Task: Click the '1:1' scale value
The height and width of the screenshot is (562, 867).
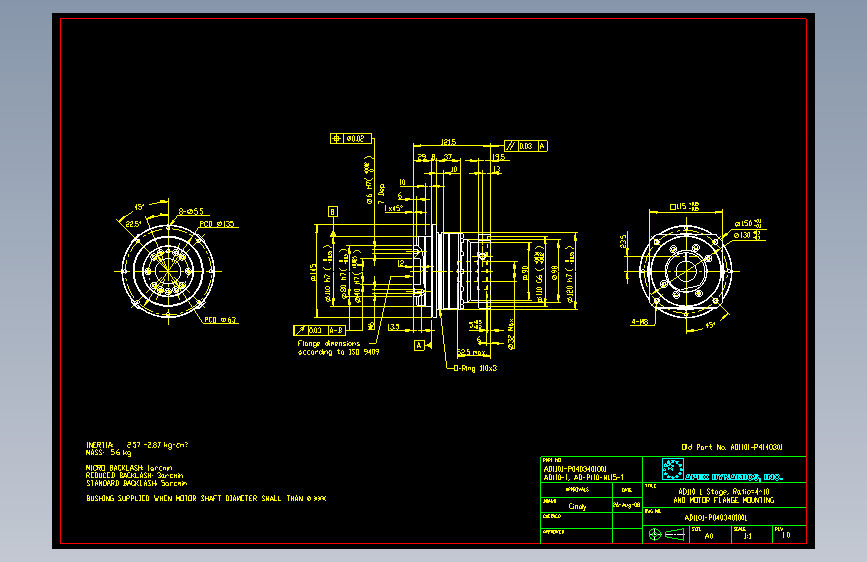Action: click(748, 536)
